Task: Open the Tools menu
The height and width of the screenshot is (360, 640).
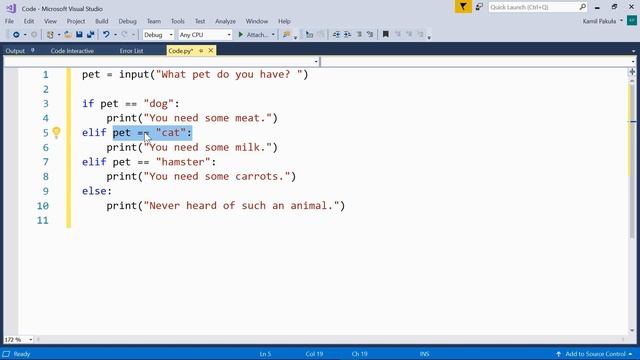Action: click(178, 21)
